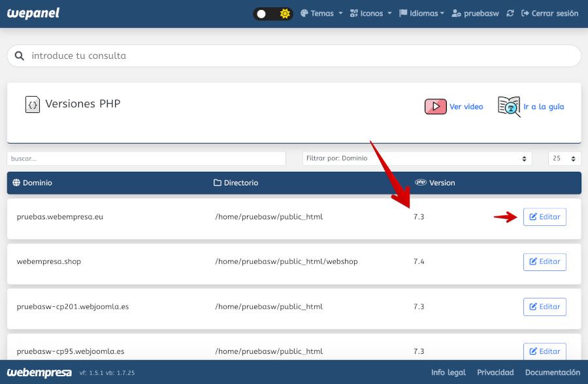Click the globe icon beside Dominio
Image resolution: width=588 pixels, height=384 pixels.
(x=16, y=183)
